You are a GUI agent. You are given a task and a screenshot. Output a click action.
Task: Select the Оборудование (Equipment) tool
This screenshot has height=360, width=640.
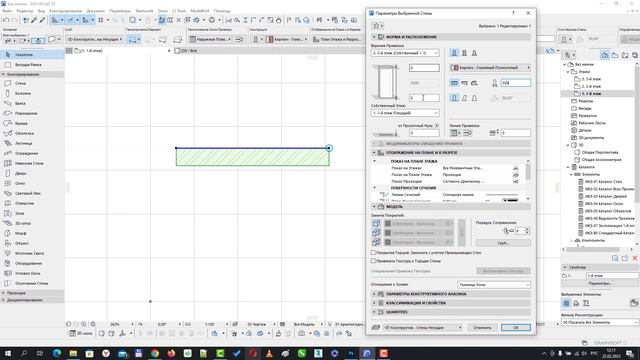28,263
